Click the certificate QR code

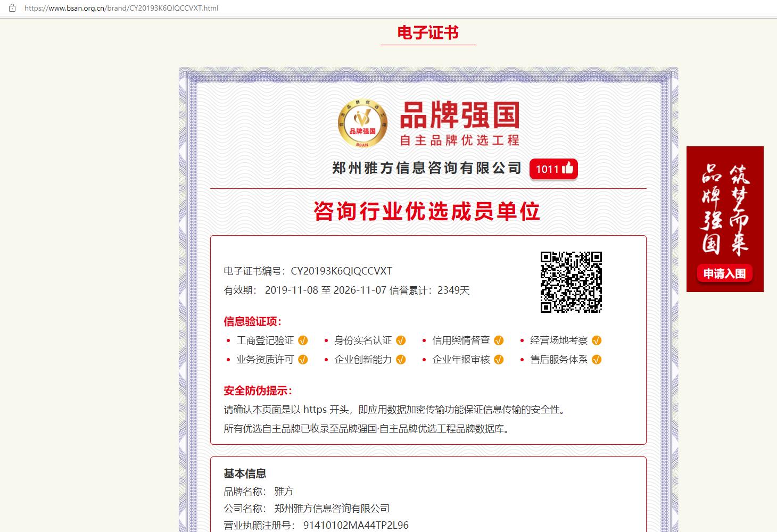pos(571,282)
